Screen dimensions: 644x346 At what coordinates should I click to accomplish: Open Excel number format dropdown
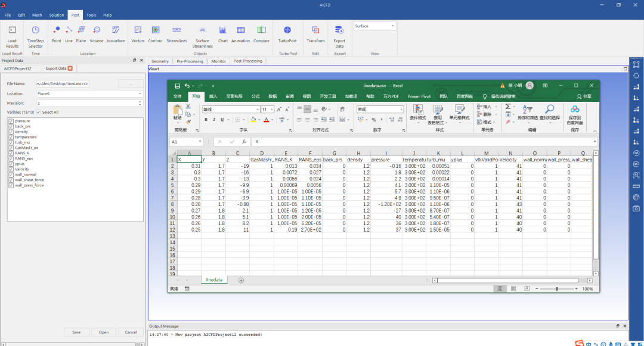coord(401,110)
